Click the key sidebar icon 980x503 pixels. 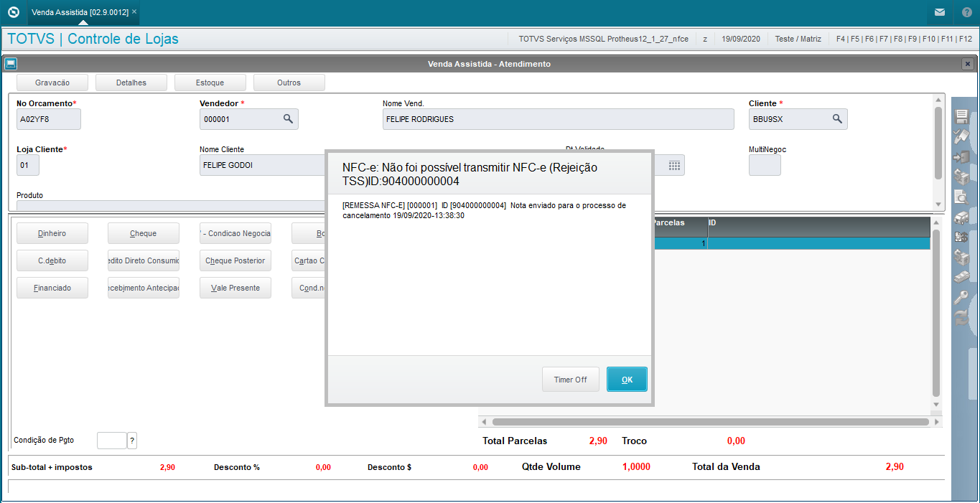[x=961, y=297]
